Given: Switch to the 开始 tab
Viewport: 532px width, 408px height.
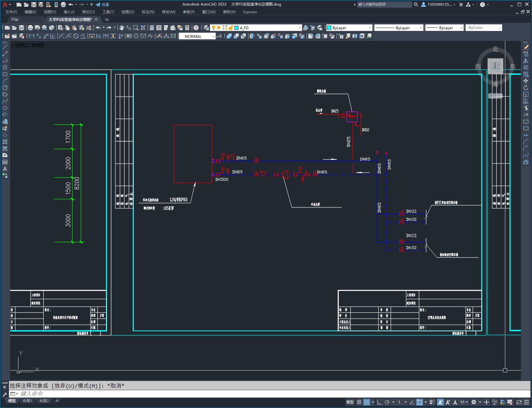Looking at the screenshot, I should (x=15, y=19).
